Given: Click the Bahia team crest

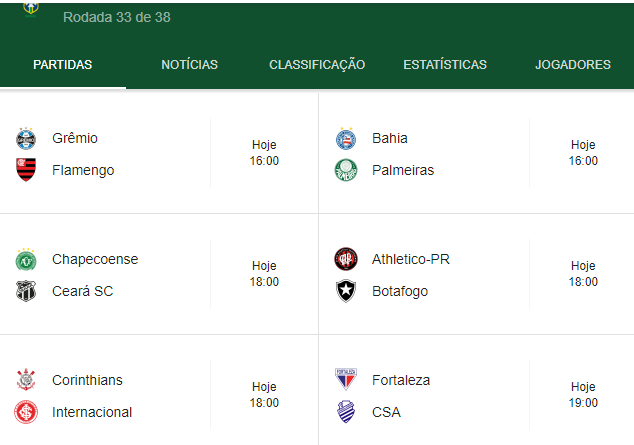Looking at the screenshot, I should coord(346,138).
